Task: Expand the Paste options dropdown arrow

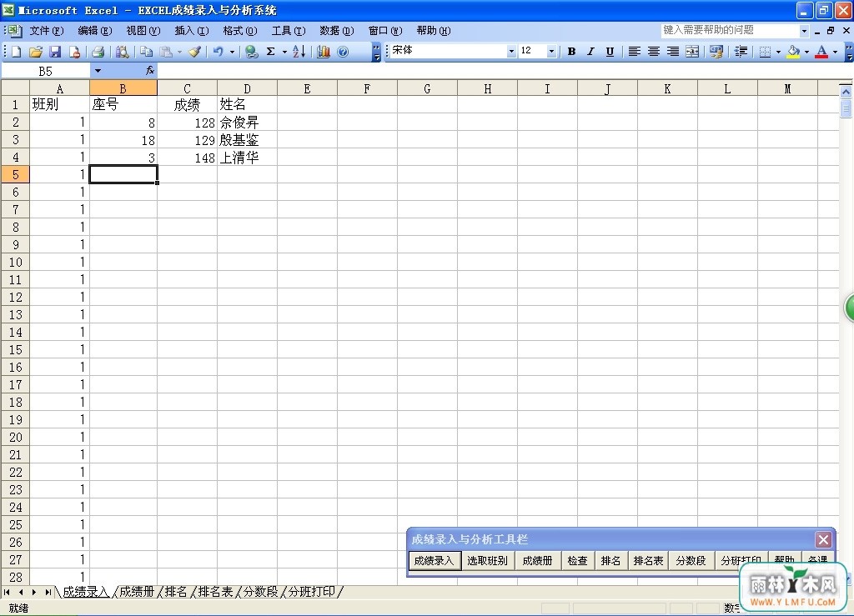Action: (180, 52)
